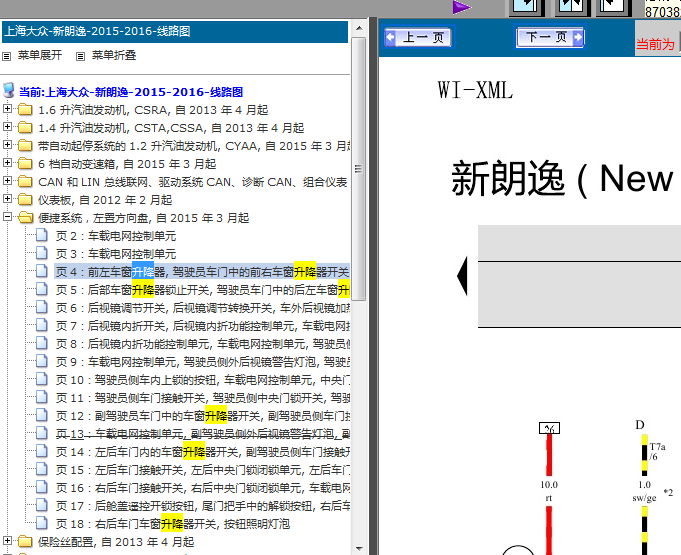Open 页 3 : 车载电网控制单元
This screenshot has width=681, height=555.
116,254
